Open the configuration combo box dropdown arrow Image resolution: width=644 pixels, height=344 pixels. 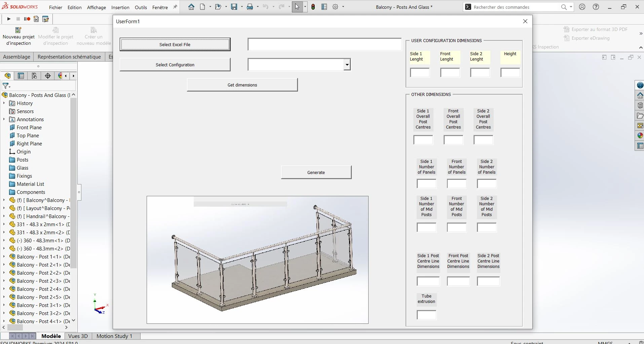[347, 65]
